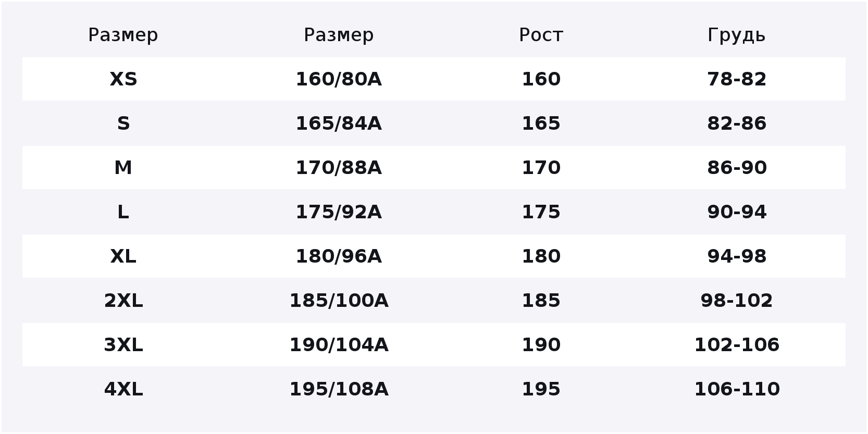
Task: Select the M size cell
Action: pos(123,168)
